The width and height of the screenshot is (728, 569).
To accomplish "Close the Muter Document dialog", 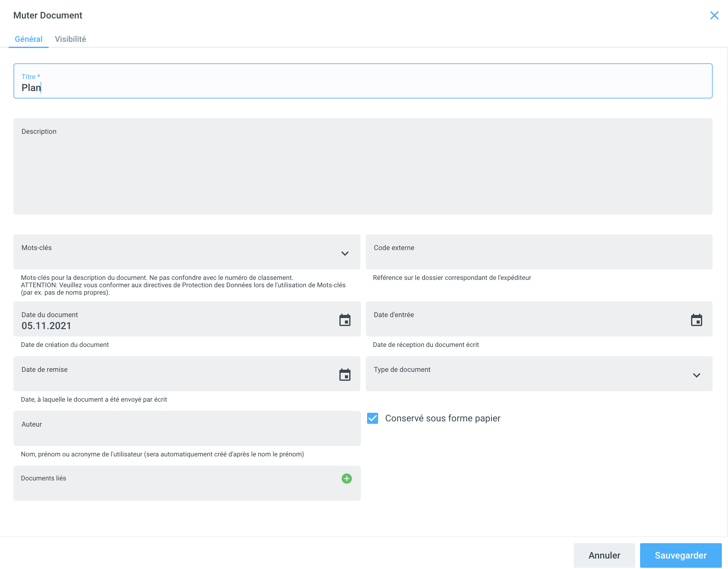I will click(714, 15).
